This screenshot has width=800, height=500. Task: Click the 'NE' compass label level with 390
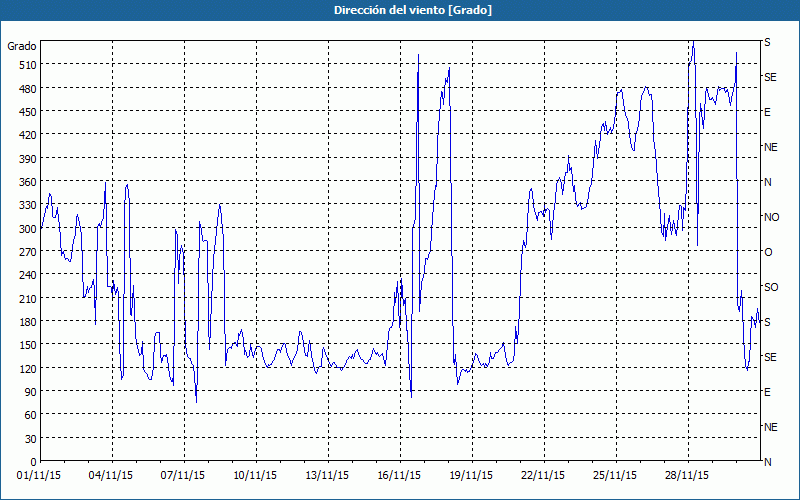(x=770, y=147)
